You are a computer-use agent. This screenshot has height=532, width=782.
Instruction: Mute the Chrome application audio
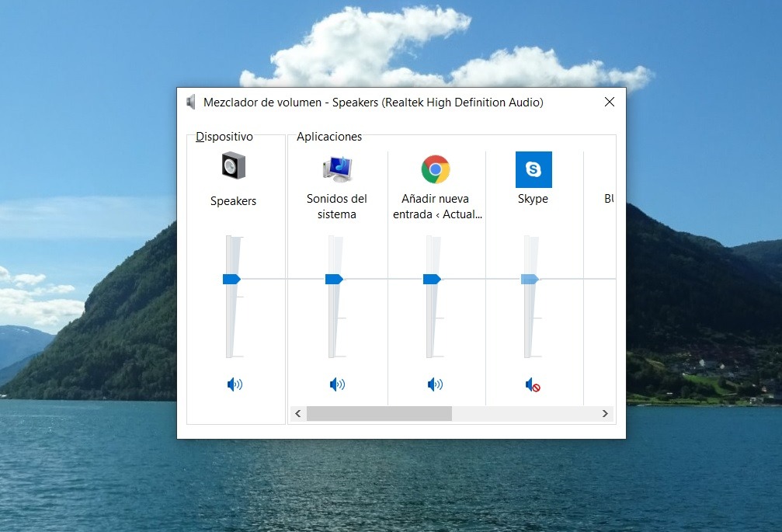point(435,384)
